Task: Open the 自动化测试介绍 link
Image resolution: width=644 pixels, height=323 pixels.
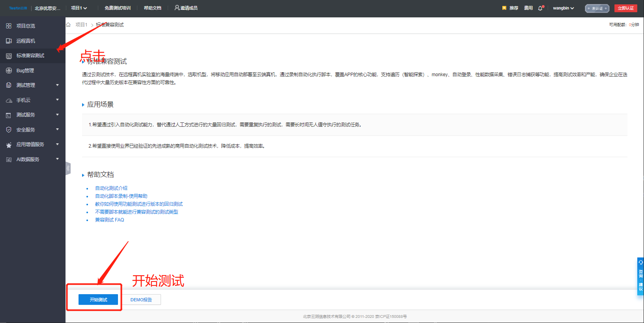Action: click(x=111, y=188)
